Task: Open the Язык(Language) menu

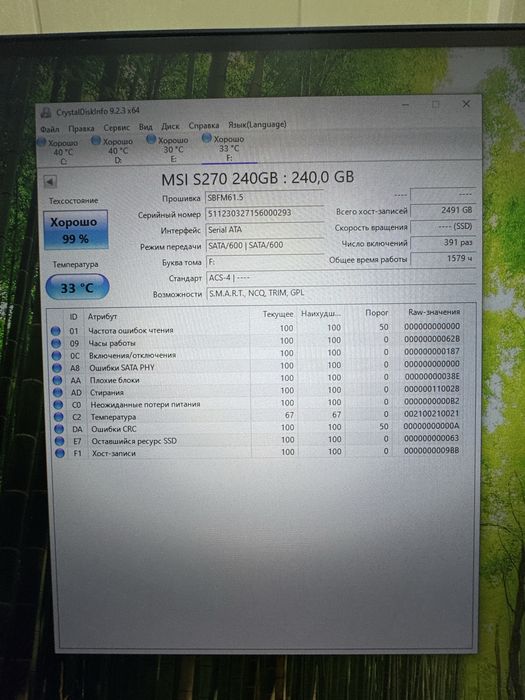Action: pos(257,124)
